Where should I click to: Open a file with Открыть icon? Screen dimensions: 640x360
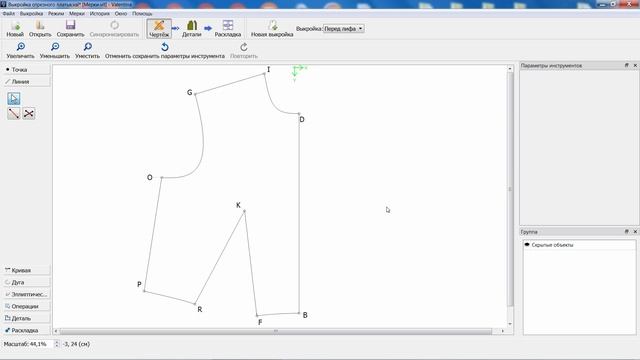coord(40,29)
